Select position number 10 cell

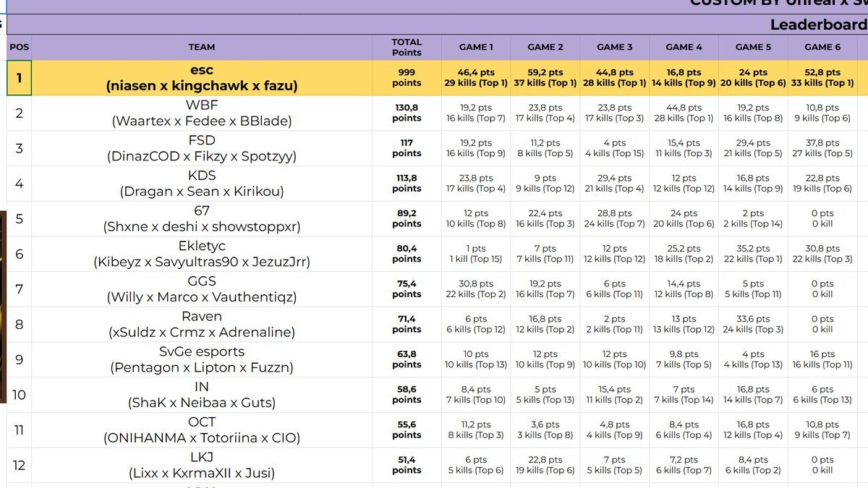[x=20, y=395]
